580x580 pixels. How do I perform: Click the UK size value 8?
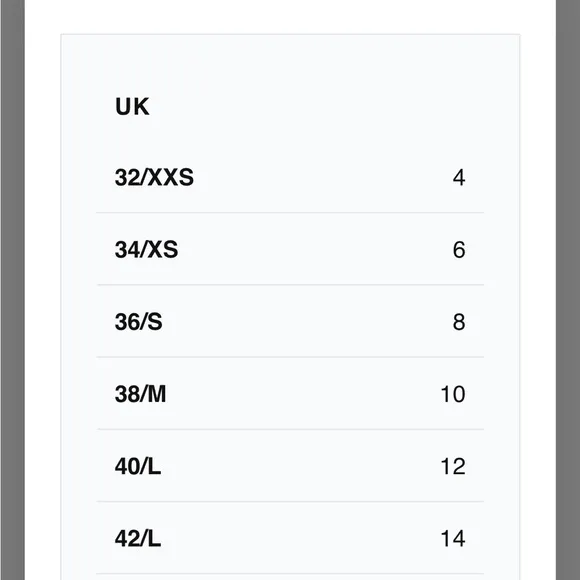(x=459, y=322)
